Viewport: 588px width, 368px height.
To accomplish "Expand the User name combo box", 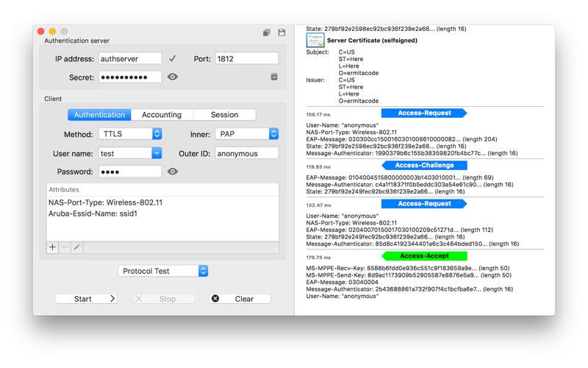I will point(157,153).
